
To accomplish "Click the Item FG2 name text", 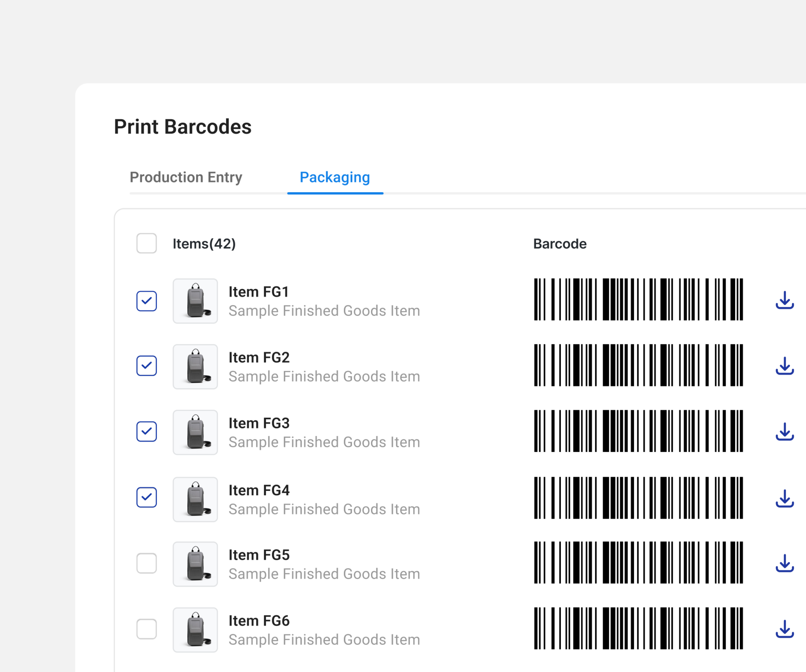I will (x=259, y=357).
